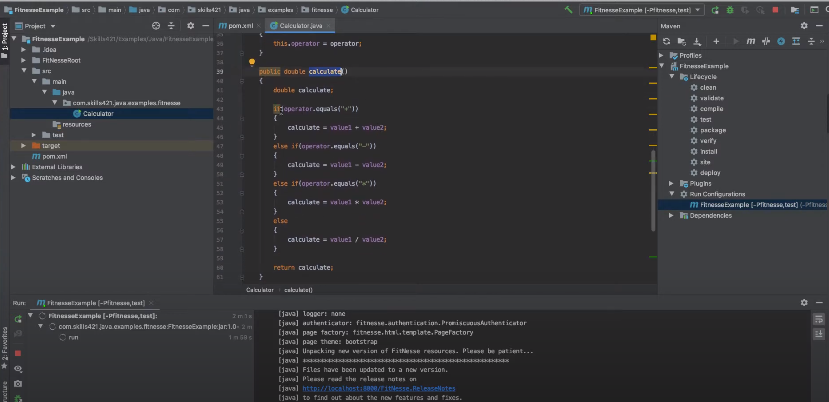Select the Maven package lifecycle goal
829x402 pixels.
(713, 130)
